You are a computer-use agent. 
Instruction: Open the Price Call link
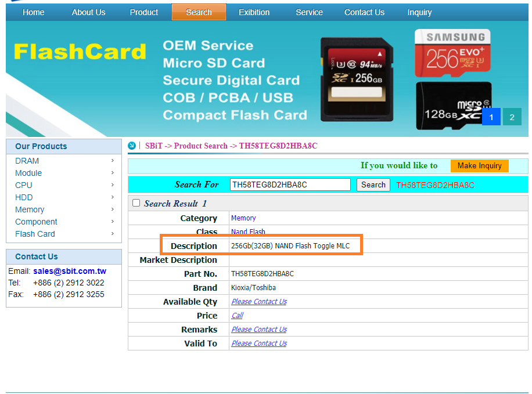(237, 316)
